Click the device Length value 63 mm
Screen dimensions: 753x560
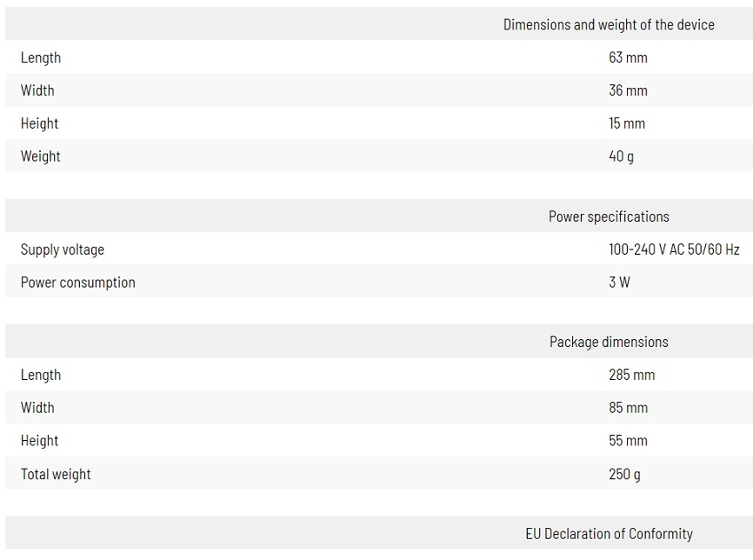[x=628, y=58]
